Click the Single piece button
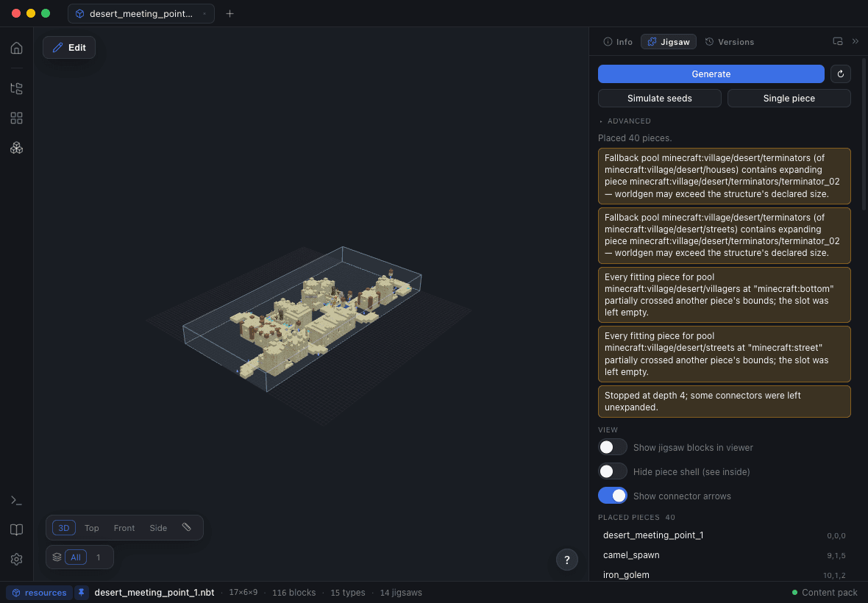Viewport: 868px width, 603px height. click(x=789, y=99)
